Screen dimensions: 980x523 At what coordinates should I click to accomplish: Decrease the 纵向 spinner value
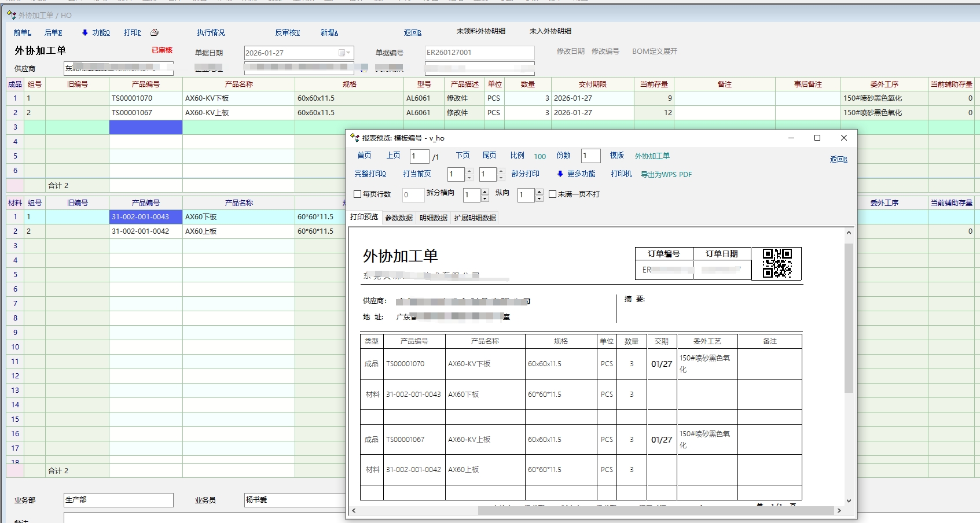pyautogui.click(x=539, y=198)
